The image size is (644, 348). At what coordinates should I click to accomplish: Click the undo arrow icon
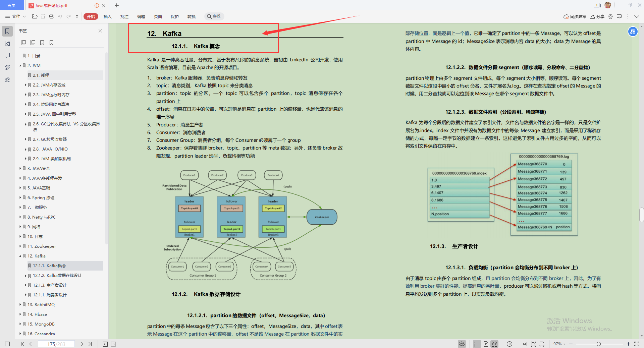[60, 16]
